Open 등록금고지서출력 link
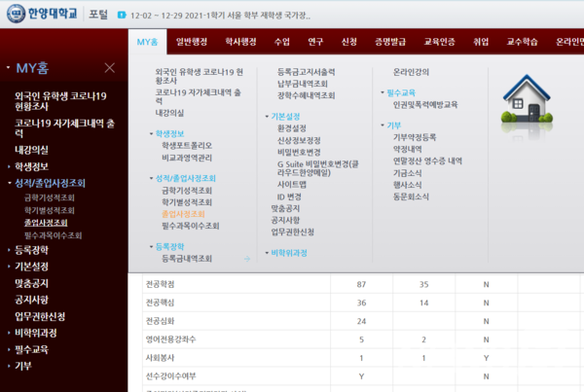 (x=307, y=72)
